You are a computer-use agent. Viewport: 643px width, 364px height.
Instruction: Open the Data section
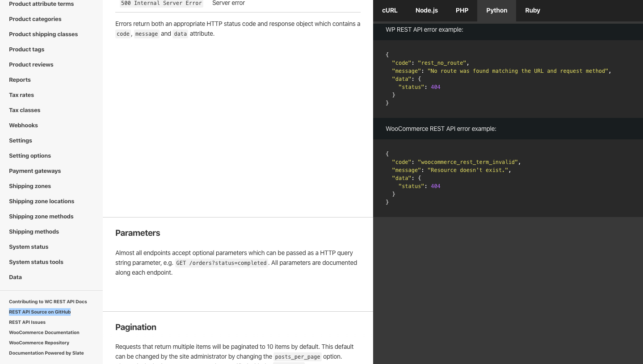(x=15, y=277)
